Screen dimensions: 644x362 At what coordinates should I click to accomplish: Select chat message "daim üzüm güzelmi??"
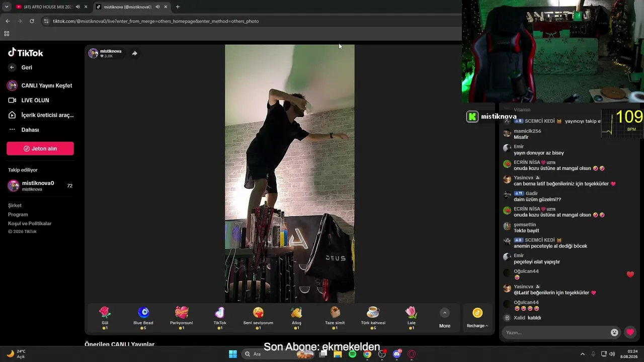click(537, 200)
